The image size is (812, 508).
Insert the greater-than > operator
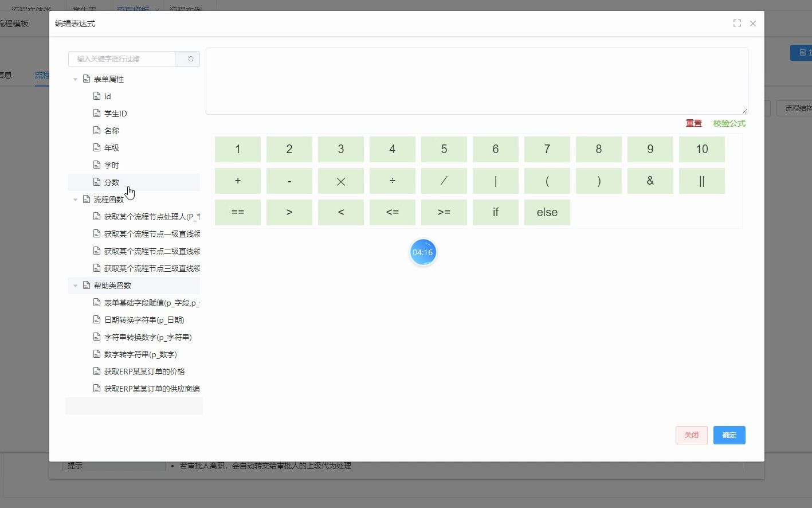tap(289, 212)
